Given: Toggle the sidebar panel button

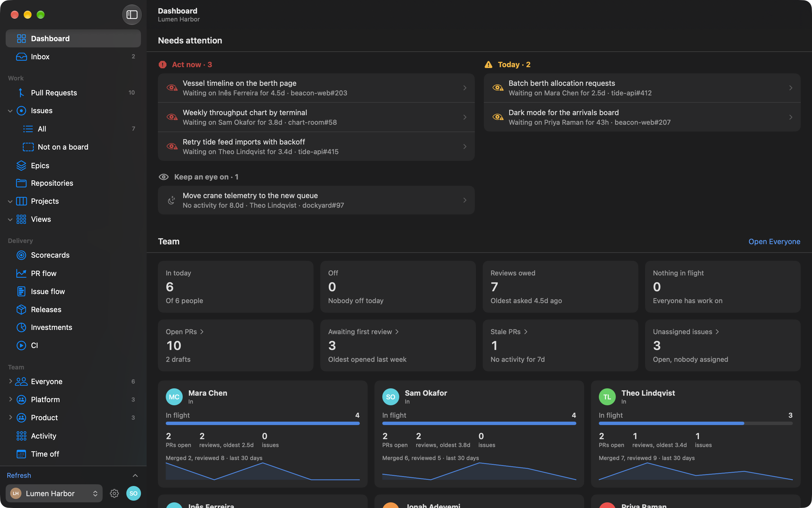Looking at the screenshot, I should pos(132,14).
